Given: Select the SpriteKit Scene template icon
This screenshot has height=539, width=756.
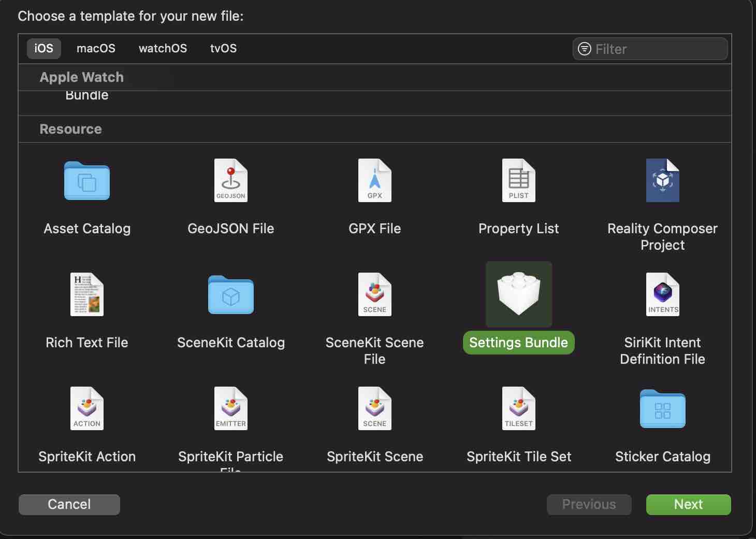Looking at the screenshot, I should pos(375,408).
